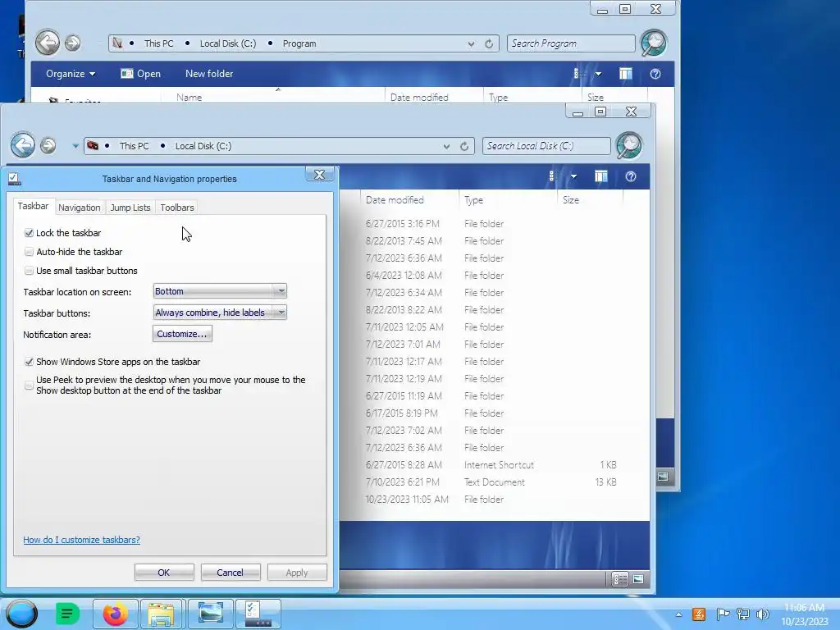Image resolution: width=840 pixels, height=630 pixels.
Task: Expand address history in Program window
Action: (471, 44)
